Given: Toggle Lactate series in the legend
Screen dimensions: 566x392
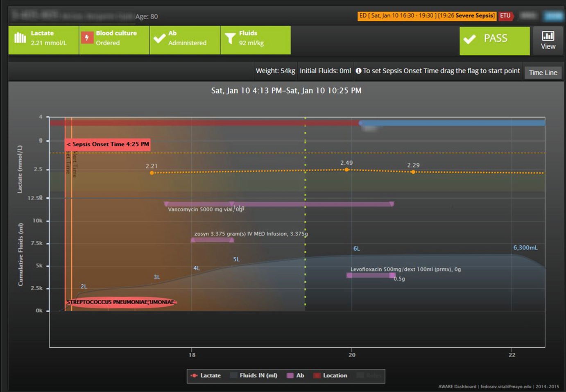Looking at the screenshot, I should coord(206,375).
